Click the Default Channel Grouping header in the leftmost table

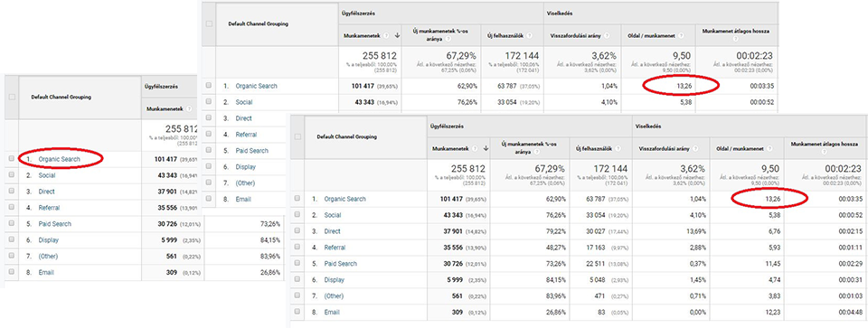point(61,97)
